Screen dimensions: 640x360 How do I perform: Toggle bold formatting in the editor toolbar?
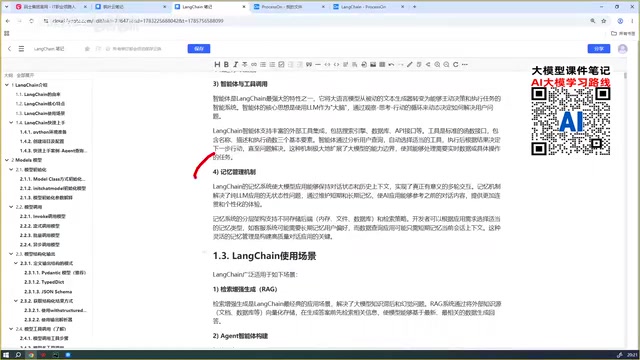[x=226, y=64]
